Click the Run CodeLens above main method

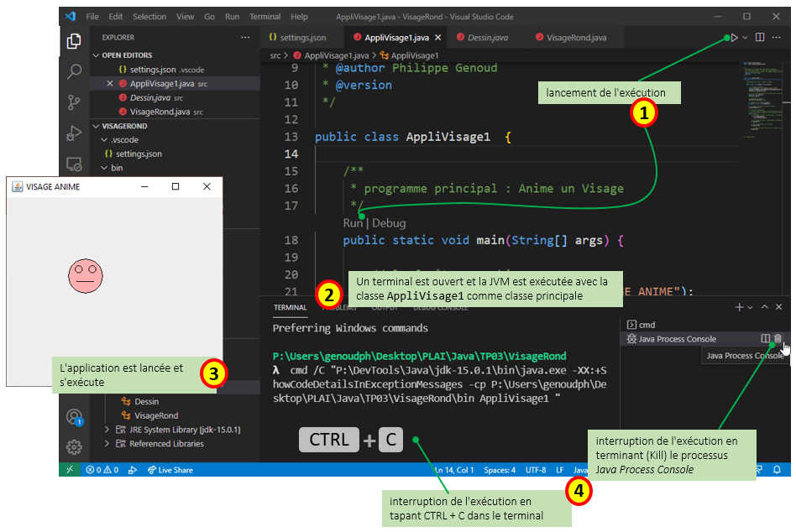[353, 223]
